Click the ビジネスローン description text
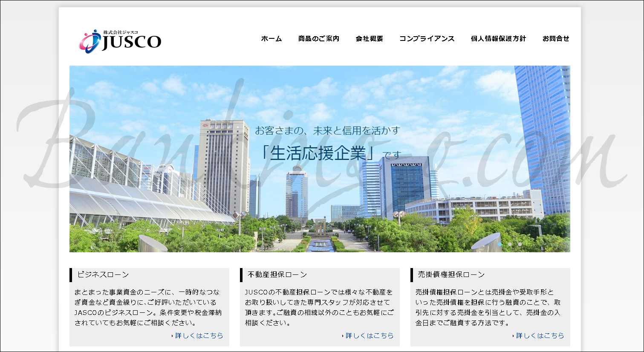Viewport: 644px width, 352px height. (x=148, y=307)
